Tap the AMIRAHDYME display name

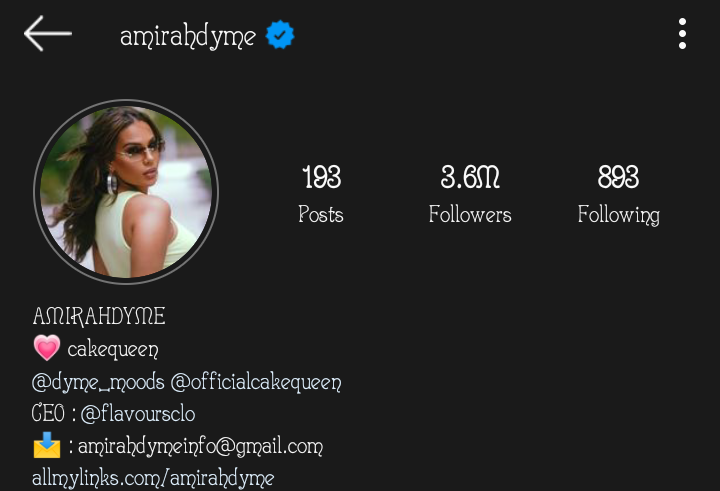click(99, 316)
